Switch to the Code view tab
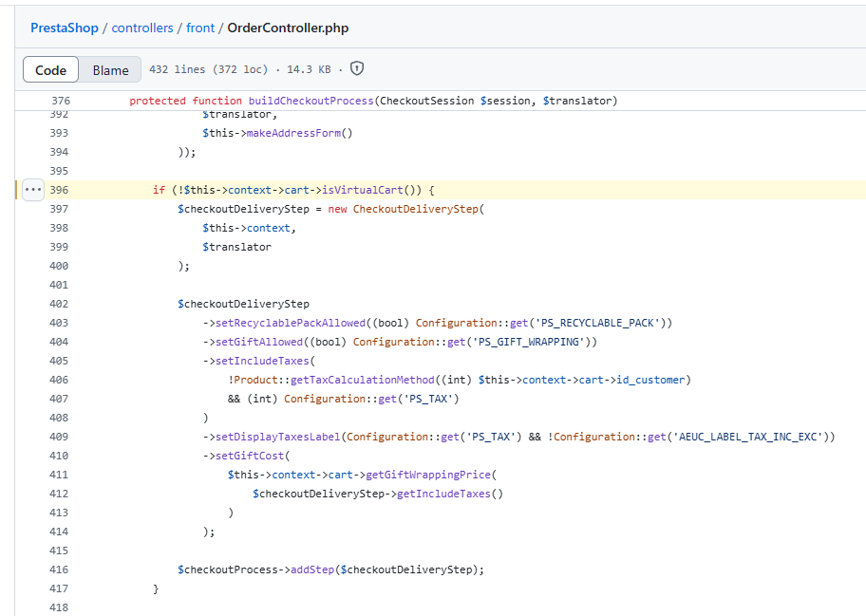This screenshot has width=866, height=616. tap(51, 70)
